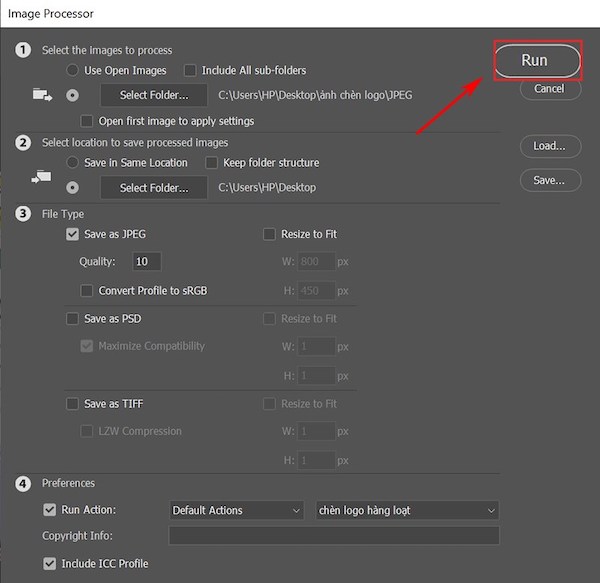Screen dimensions: 600x583
Task: Click Select Folder... for the source images
Action: pyautogui.click(x=153, y=95)
